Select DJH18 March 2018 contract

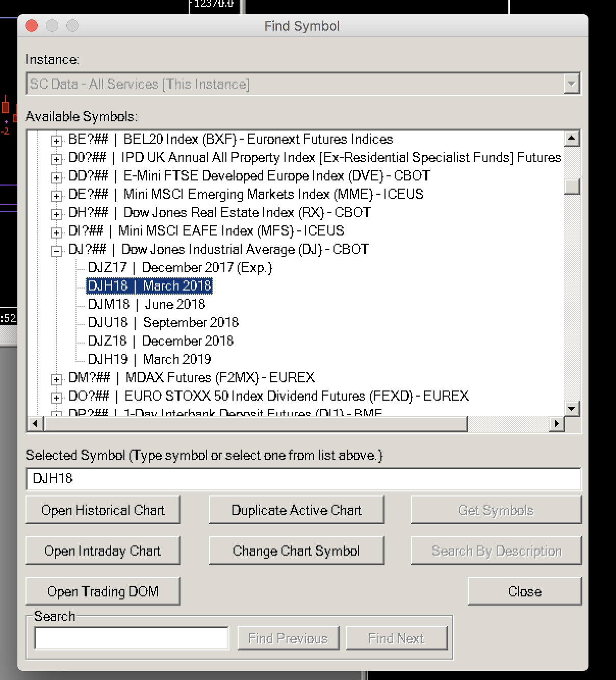pos(149,286)
